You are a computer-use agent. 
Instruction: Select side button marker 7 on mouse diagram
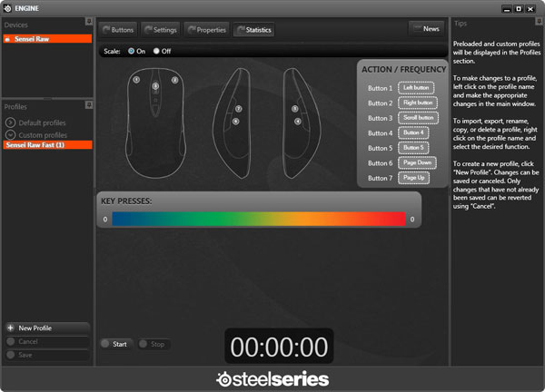point(238,109)
